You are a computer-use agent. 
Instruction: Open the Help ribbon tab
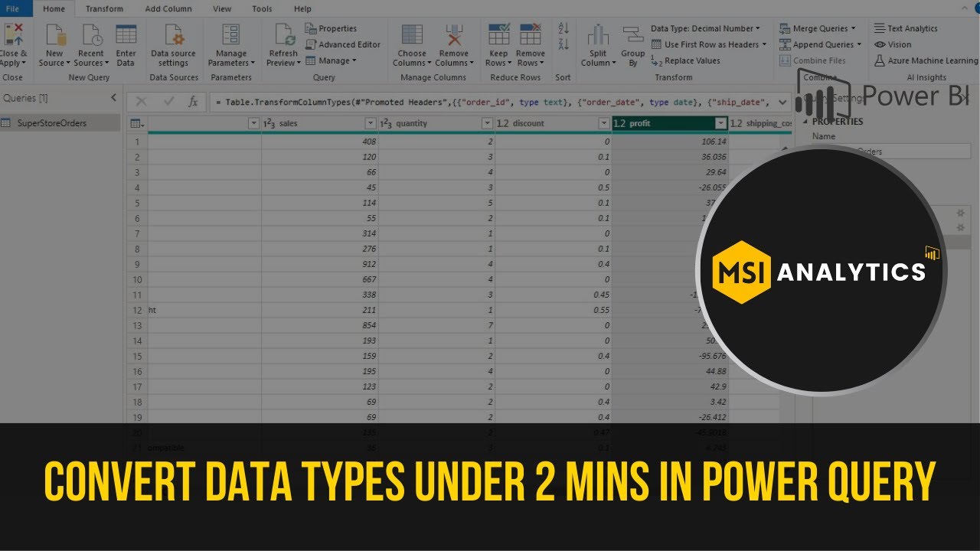pyautogui.click(x=302, y=8)
